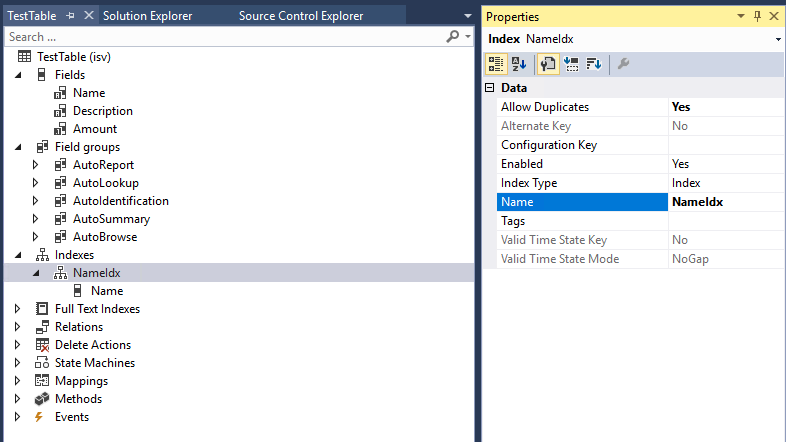Expand the Relations node
This screenshot has width=786, height=442.
18,327
